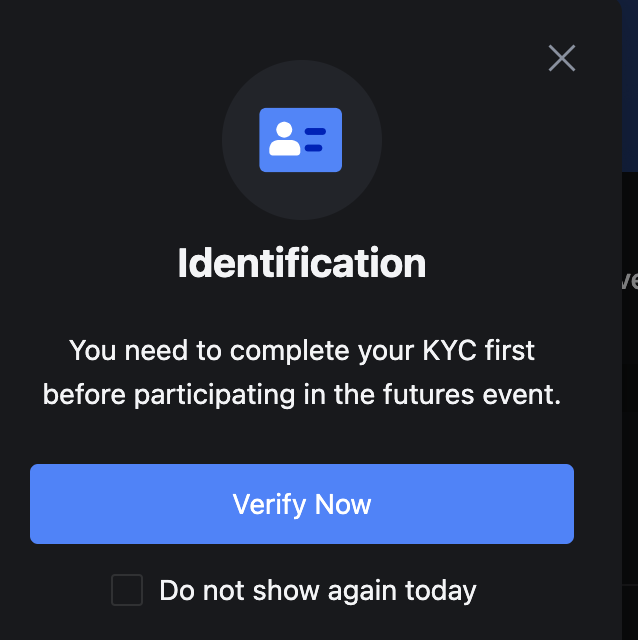The width and height of the screenshot is (638, 640).
Task: Click the dark blue banner behind the dialog
Action: coord(630,86)
